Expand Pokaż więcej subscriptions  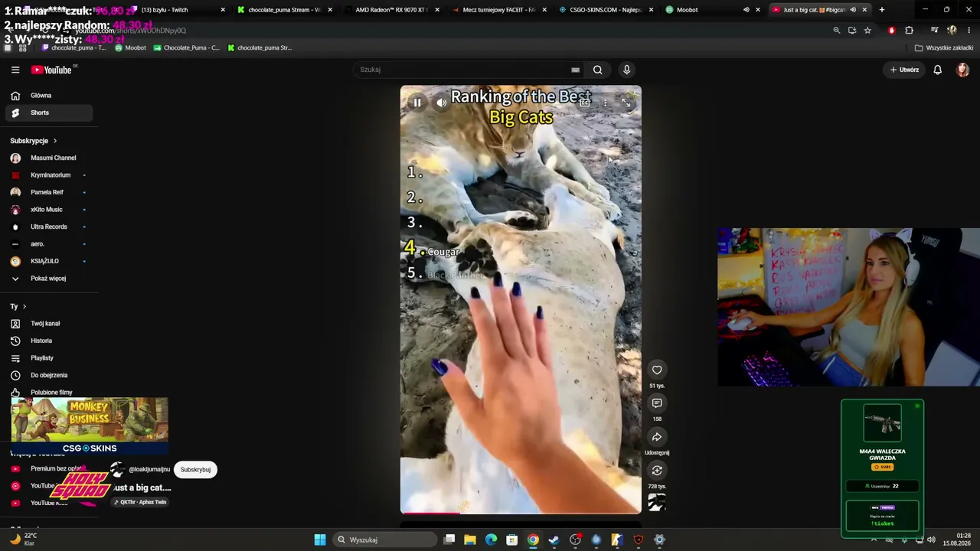[50, 279]
